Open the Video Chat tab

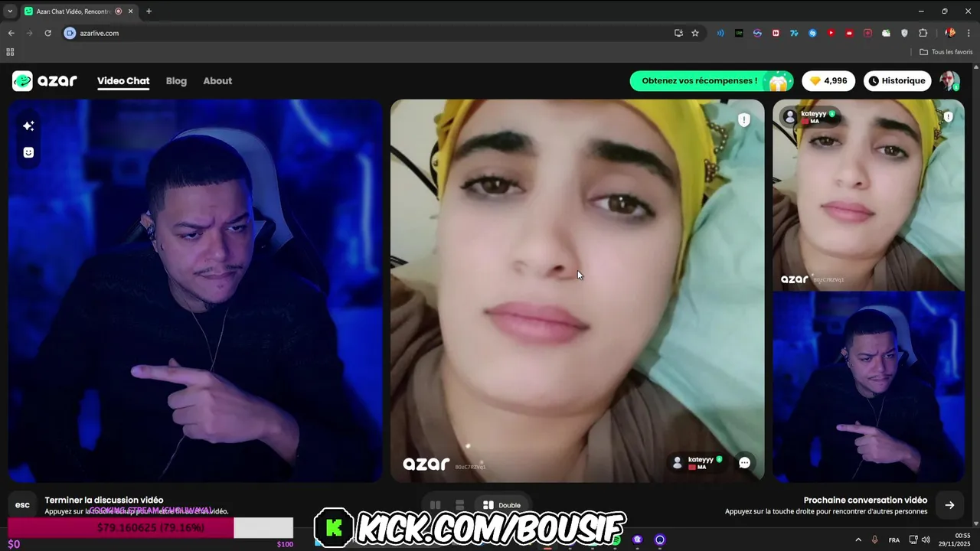click(123, 81)
